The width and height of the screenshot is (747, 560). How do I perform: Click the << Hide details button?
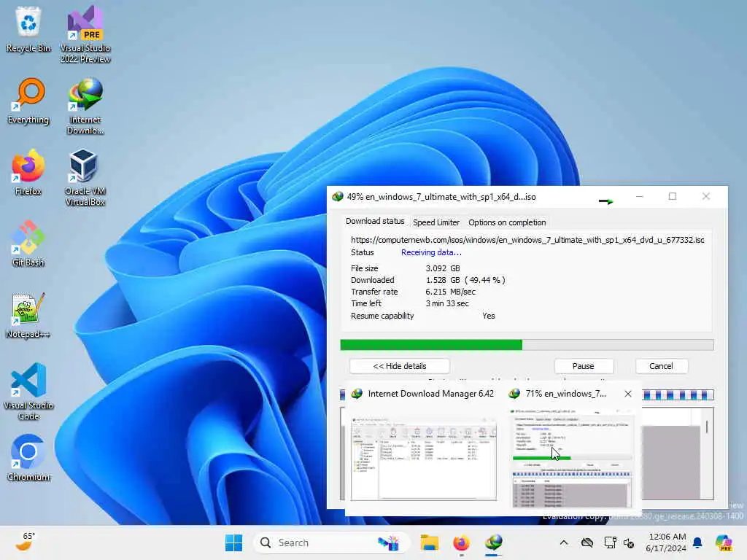[x=399, y=366]
